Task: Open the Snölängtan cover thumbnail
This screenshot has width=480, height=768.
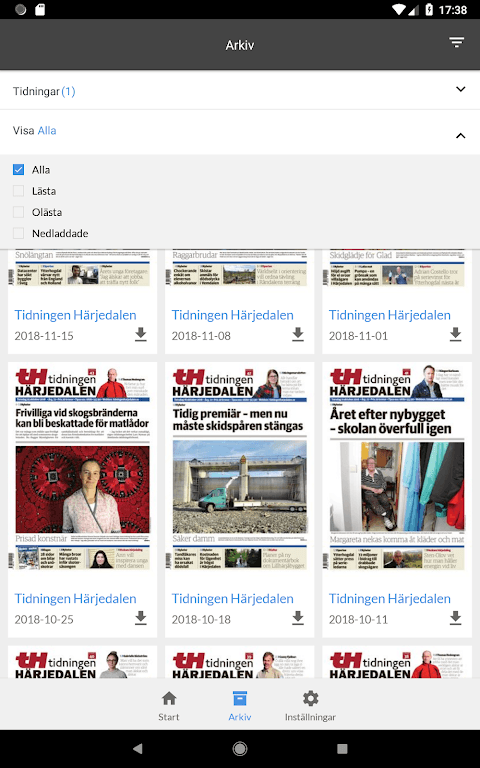Action: [x=82, y=268]
